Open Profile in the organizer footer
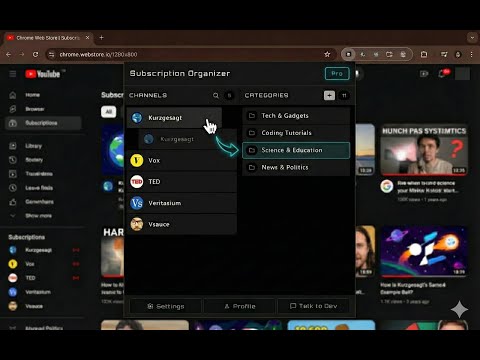 pyautogui.click(x=240, y=306)
